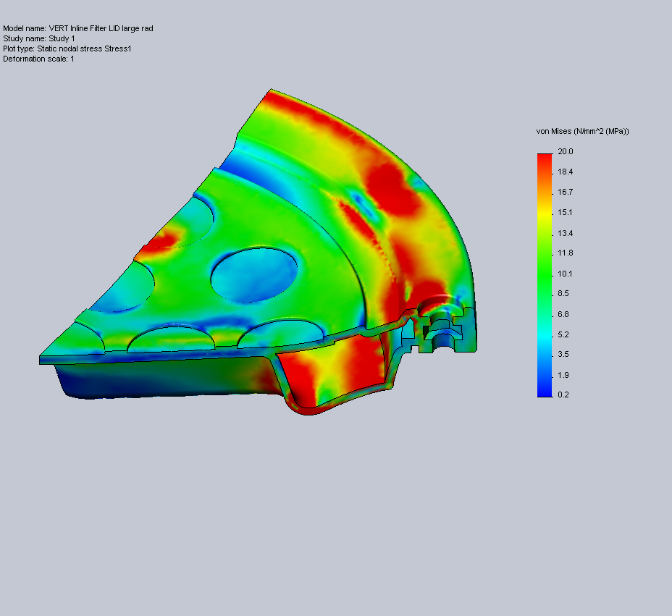Click the 0.2 minimum stress value label

[x=563, y=395]
